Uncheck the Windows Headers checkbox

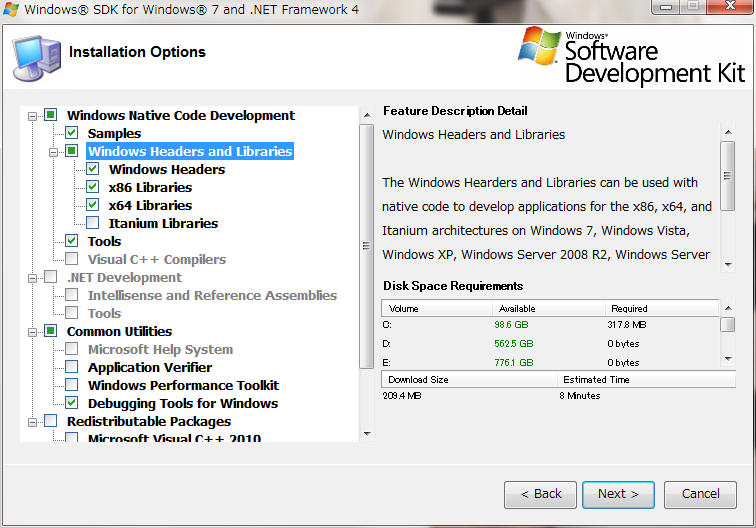(93, 169)
